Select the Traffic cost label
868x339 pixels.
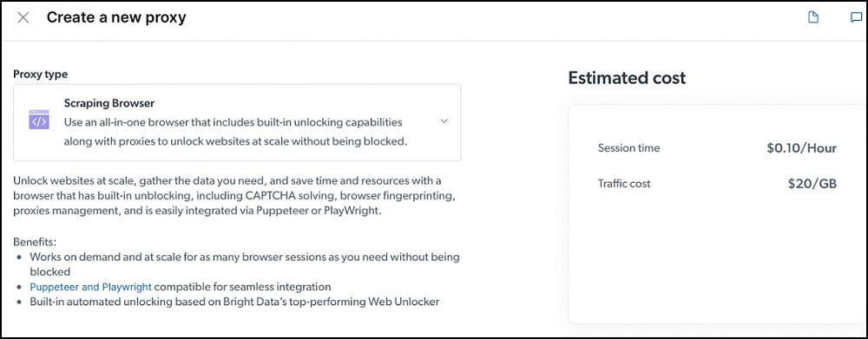(624, 184)
